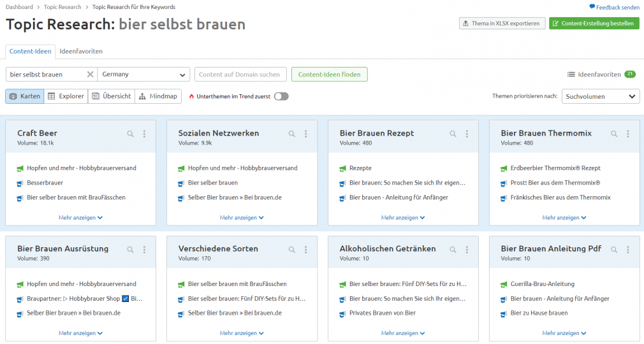Click the green megaphone beside Rezepte
The width and height of the screenshot is (644, 344).
[x=342, y=168]
